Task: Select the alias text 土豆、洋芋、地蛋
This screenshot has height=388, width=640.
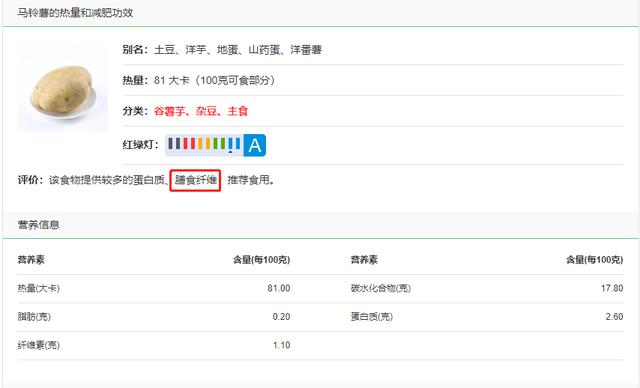Action: 196,50
